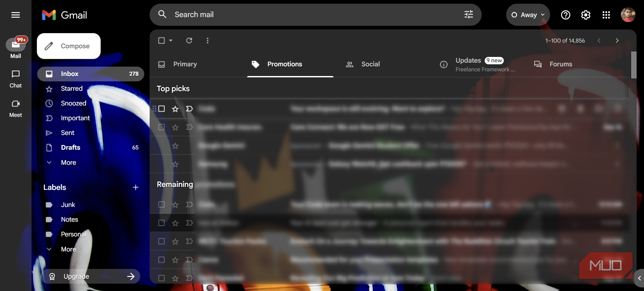Go to the next page of emails

pyautogui.click(x=617, y=41)
